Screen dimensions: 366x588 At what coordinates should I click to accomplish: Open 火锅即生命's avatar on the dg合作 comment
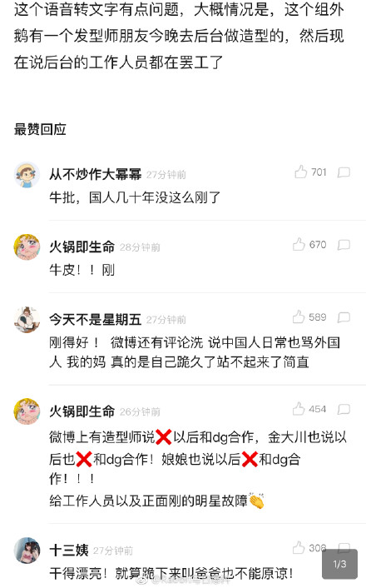(27, 411)
